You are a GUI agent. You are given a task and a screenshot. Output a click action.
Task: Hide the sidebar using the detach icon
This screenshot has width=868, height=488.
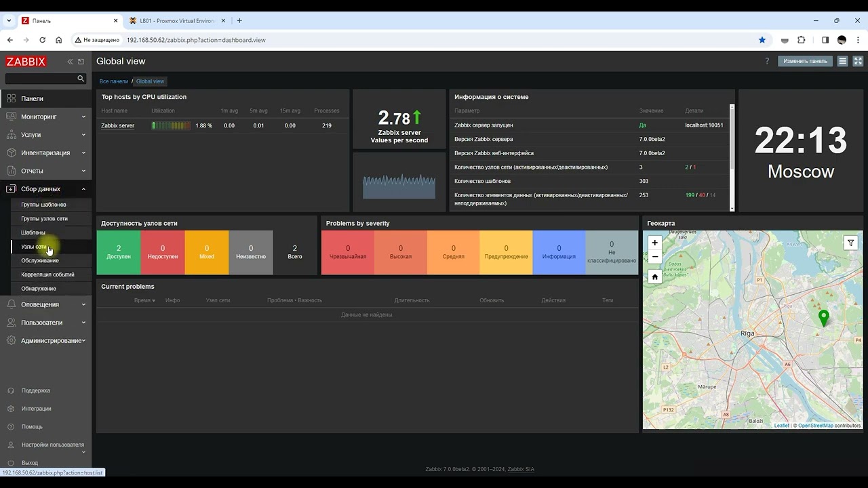pyautogui.click(x=81, y=62)
